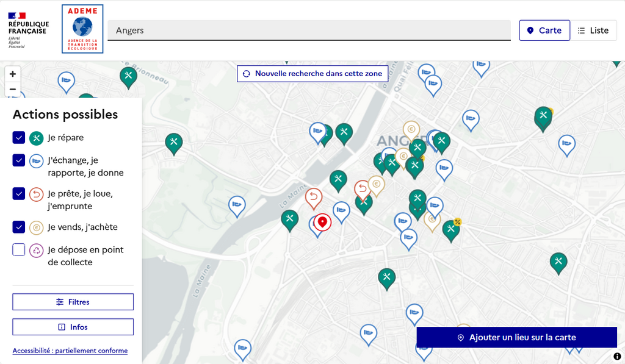This screenshot has width=625, height=364.
Task: Enable Je dépose en point de collecte
Action: 19,250
